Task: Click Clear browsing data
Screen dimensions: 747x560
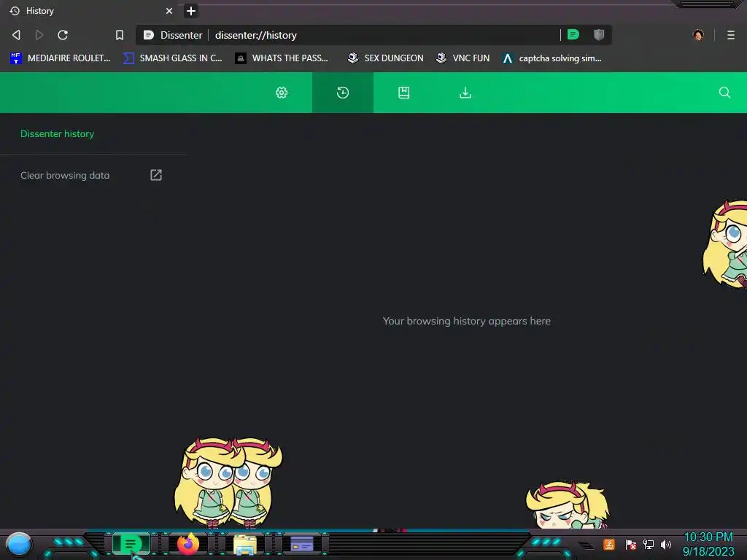Action: [x=65, y=175]
